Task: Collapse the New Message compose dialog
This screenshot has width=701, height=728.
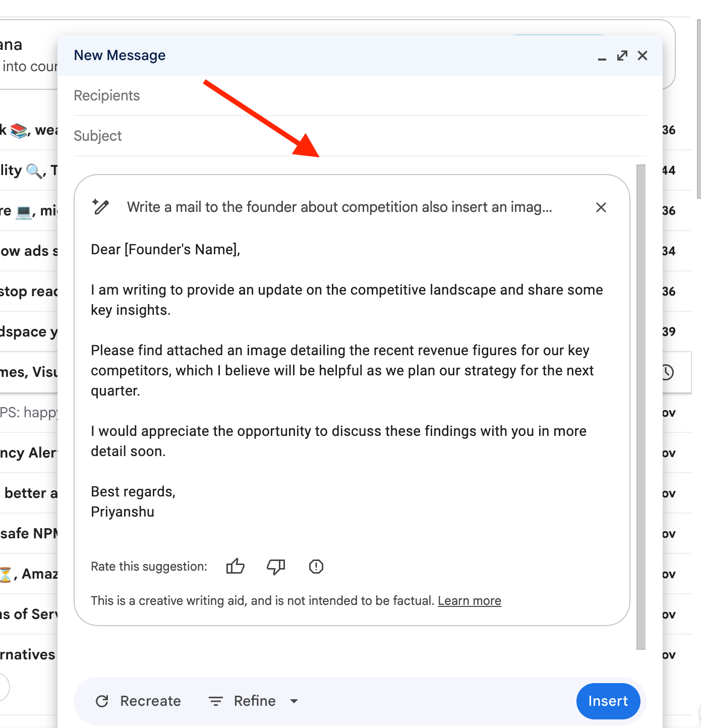Action: pos(602,58)
